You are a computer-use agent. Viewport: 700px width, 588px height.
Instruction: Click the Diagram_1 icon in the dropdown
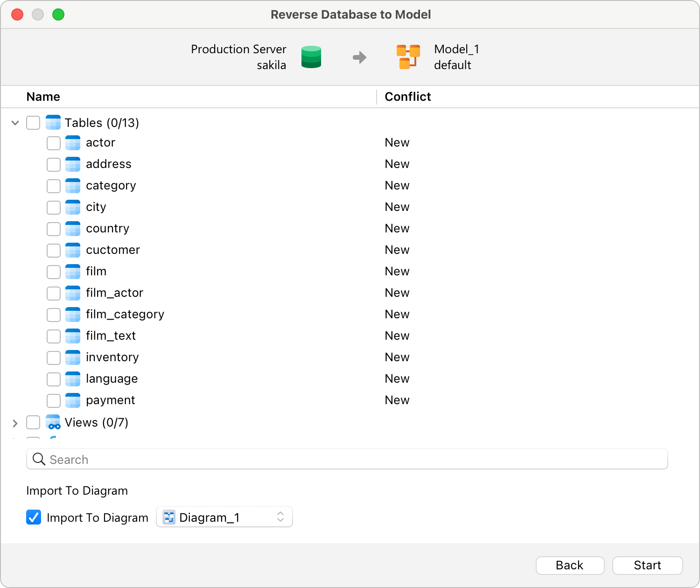click(x=168, y=517)
